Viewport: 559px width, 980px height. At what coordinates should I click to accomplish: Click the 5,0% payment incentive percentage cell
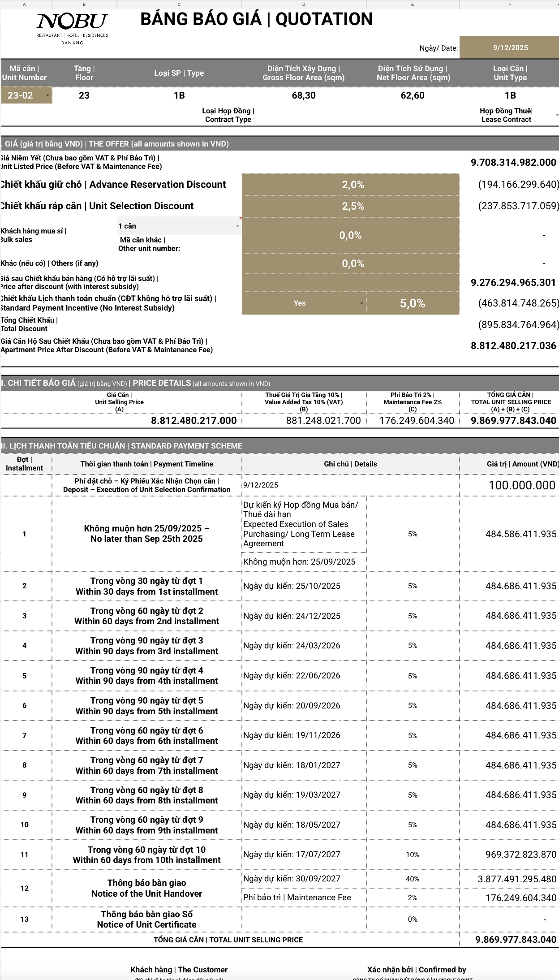click(412, 303)
